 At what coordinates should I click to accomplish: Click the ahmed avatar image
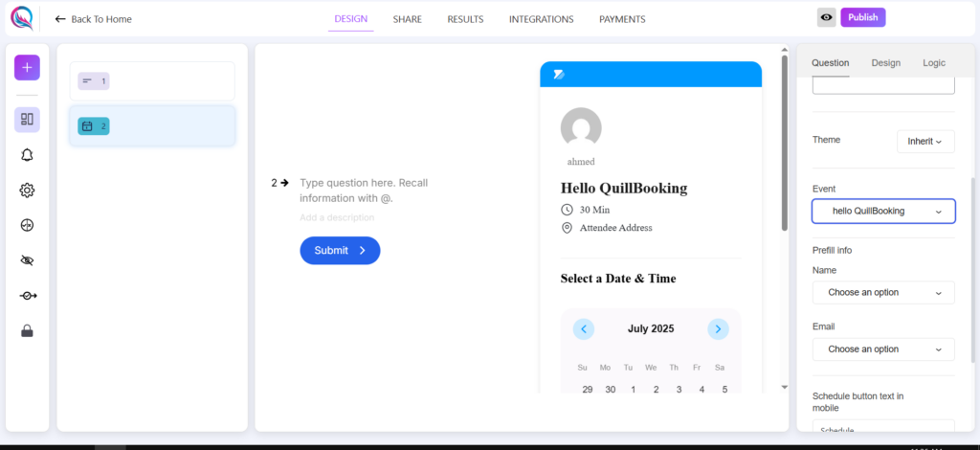tap(581, 128)
